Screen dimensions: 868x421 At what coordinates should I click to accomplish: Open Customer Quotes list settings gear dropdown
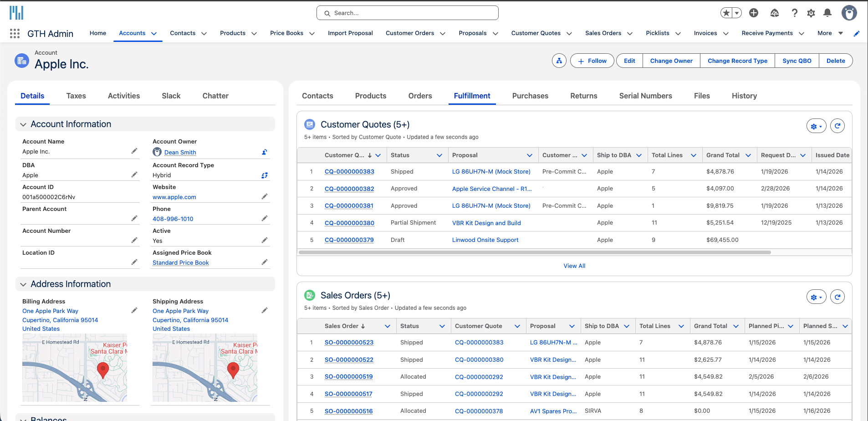817,126
